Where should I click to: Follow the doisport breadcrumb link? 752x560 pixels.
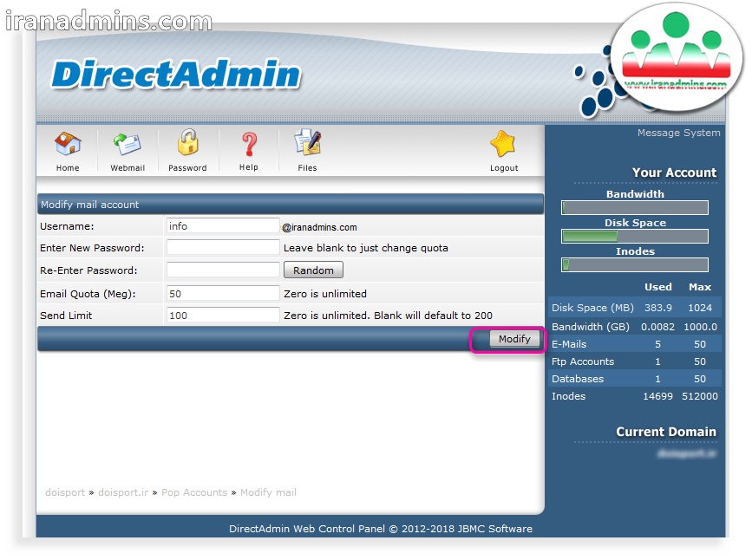pyautogui.click(x=65, y=492)
